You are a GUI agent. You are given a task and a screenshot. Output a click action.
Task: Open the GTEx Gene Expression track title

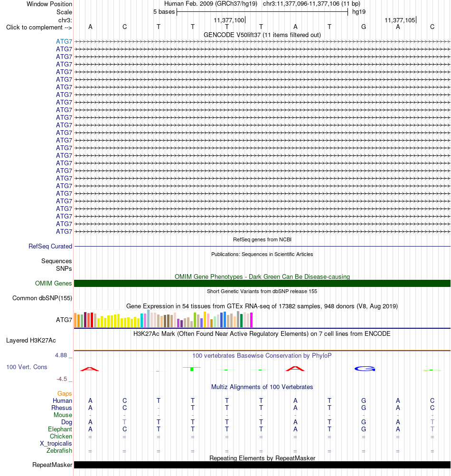[x=262, y=306]
